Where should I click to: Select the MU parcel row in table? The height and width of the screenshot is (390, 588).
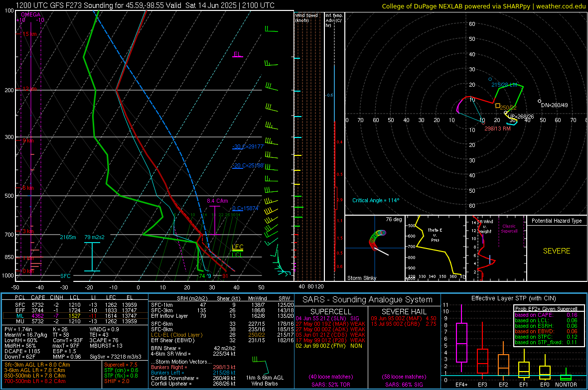[x=75, y=321]
